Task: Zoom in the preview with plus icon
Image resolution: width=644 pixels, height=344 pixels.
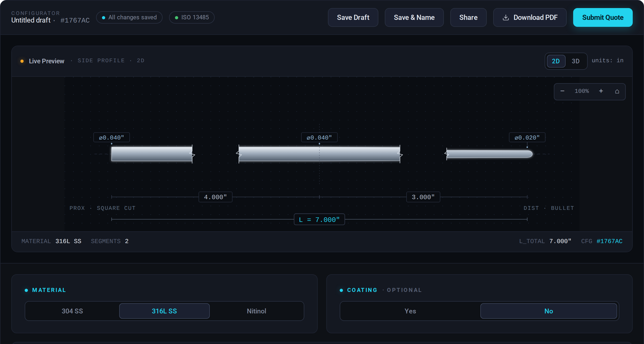Action: coord(601,91)
